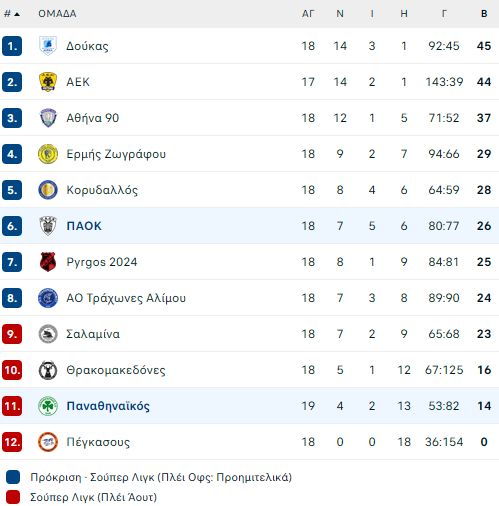Click the ΟΜΑΔΑ column header

click(57, 14)
